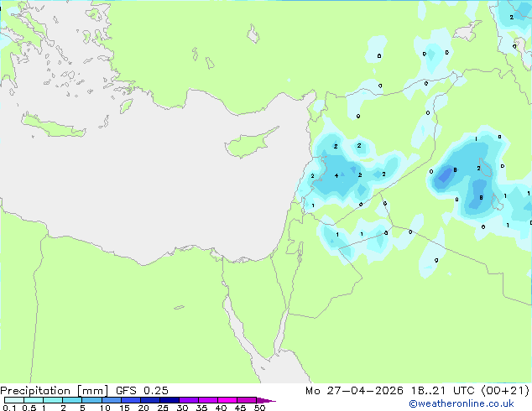Click the '18..21 UTC' time text

[442, 391]
